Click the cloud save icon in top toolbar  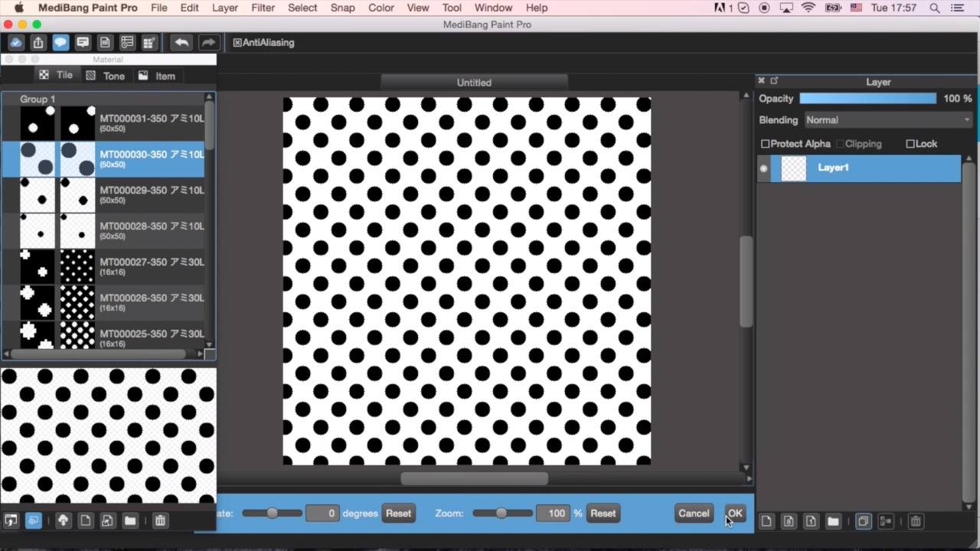coord(15,43)
